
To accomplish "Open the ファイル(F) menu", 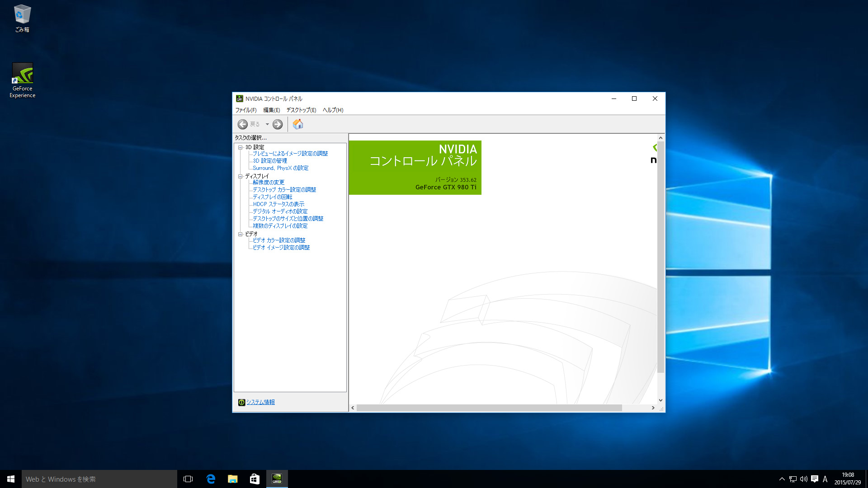I will [x=245, y=110].
